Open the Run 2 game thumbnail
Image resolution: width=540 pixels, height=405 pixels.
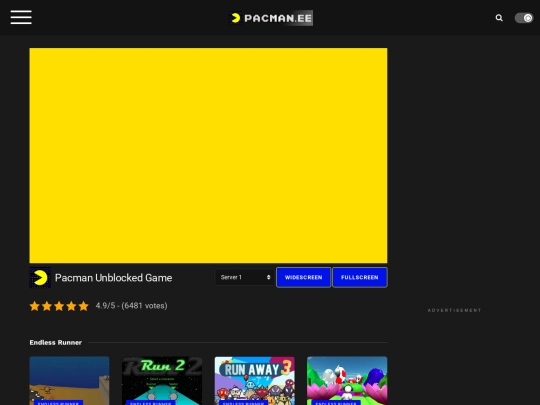(x=162, y=381)
